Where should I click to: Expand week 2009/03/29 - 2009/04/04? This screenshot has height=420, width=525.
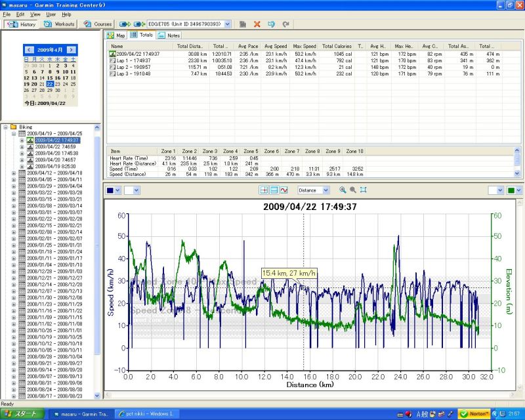point(14,186)
